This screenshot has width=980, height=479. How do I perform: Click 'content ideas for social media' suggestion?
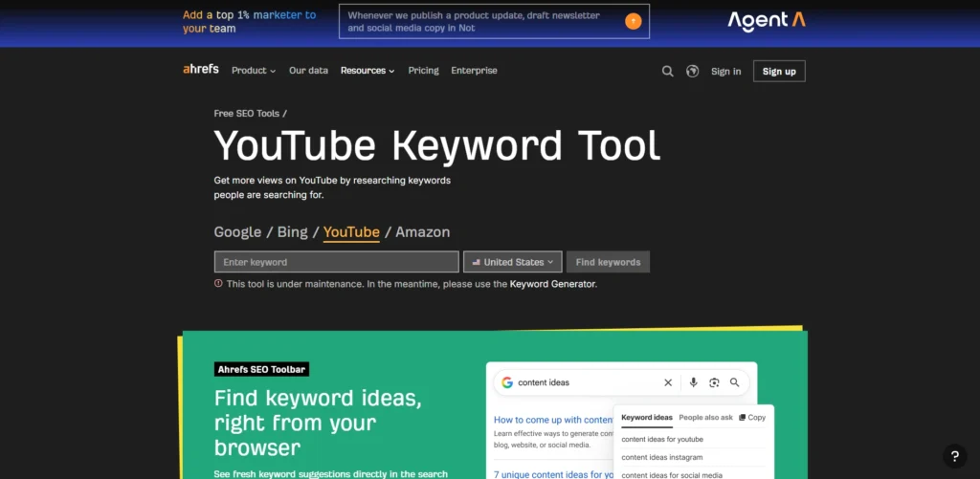(672, 475)
